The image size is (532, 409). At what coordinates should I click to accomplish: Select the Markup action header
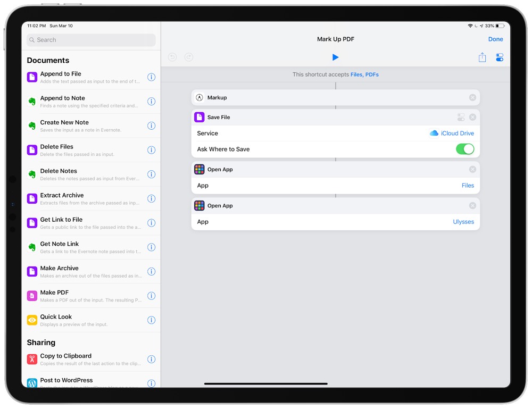coord(336,98)
